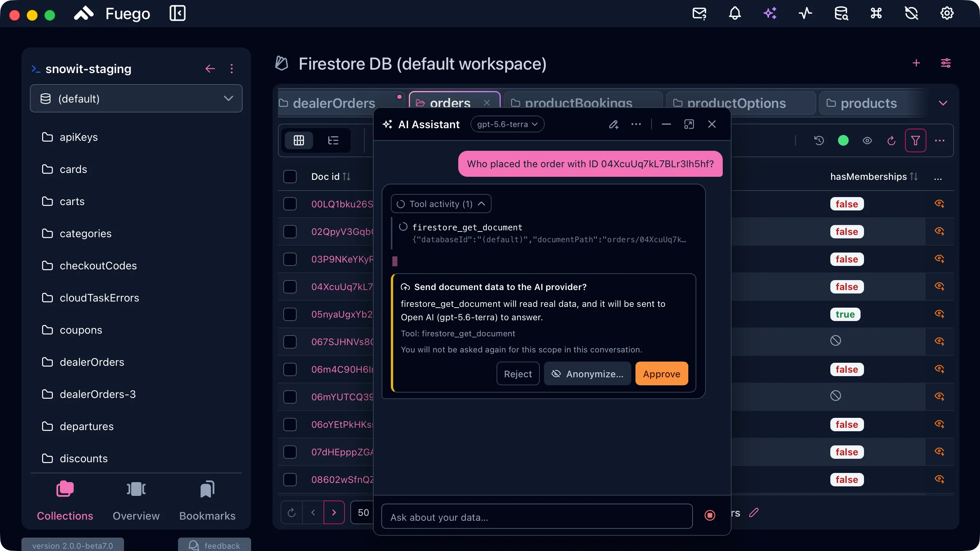Open the Overview sidebar tab
This screenshot has height=551, width=980.
(136, 501)
